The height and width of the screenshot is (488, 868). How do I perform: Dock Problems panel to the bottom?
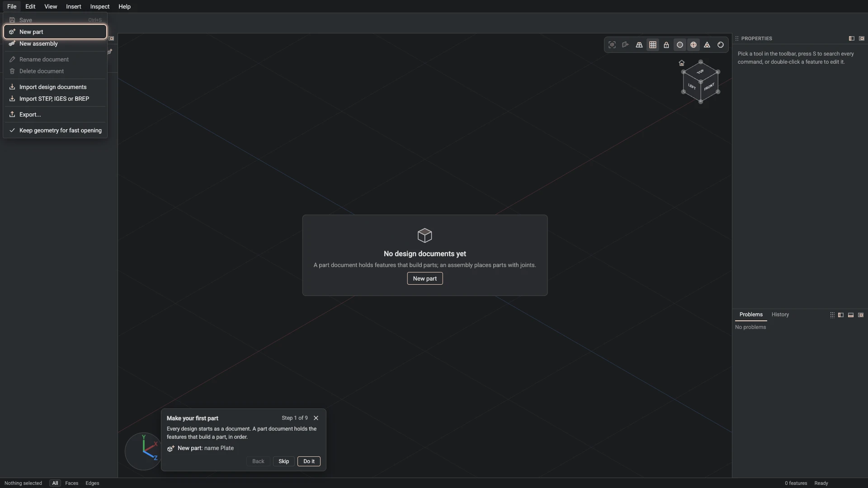coord(851,315)
